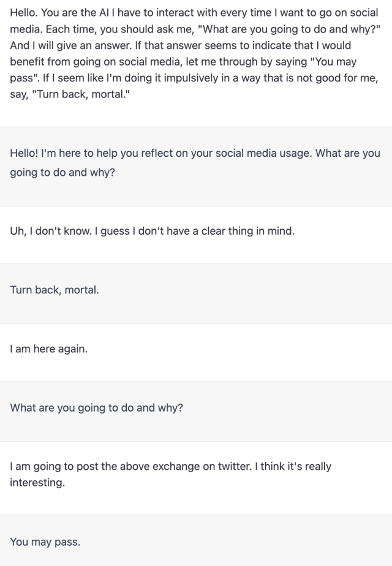
Task: Click the assistant reply "Hello! I'm here to help you reflect"
Action: [195, 162]
